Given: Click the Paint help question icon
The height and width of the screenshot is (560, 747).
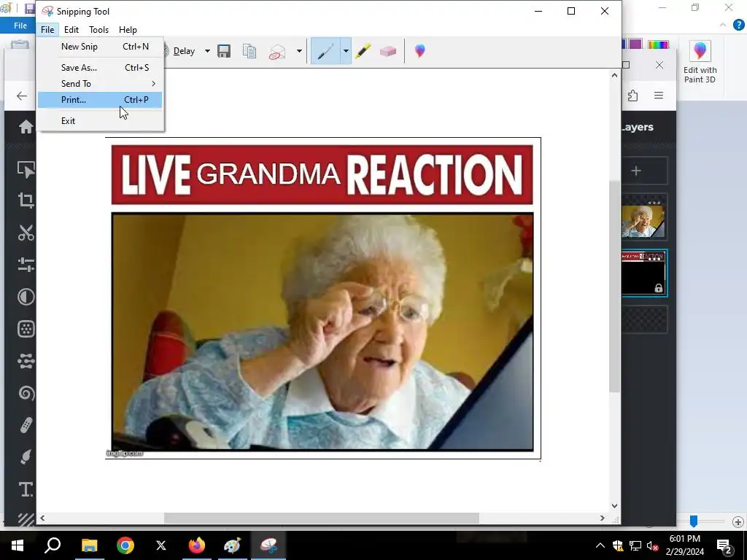Looking at the screenshot, I should pos(739,25).
